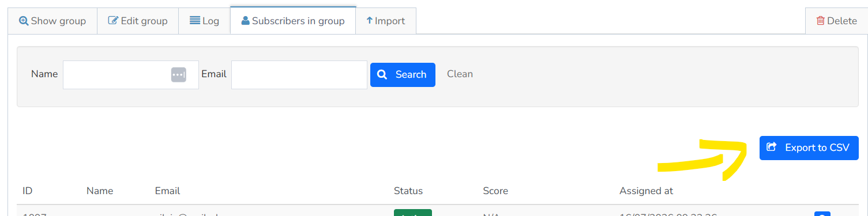Focus the Email search input
The width and height of the screenshot is (868, 216).
[x=299, y=75]
